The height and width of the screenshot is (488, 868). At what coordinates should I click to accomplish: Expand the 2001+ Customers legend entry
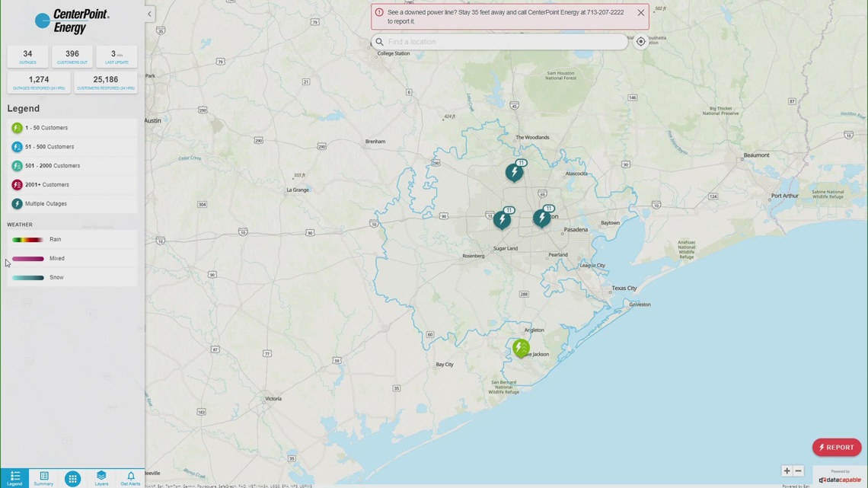[17, 184]
